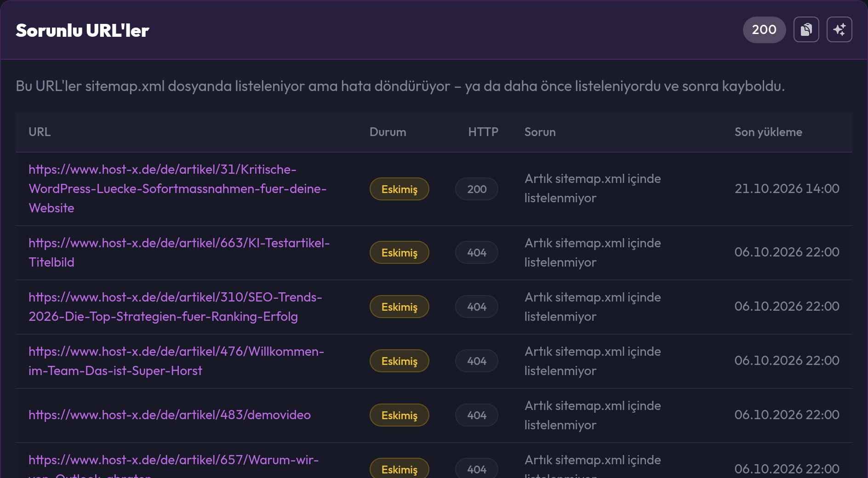
Task: Click the date in demovideo row
Action: pyautogui.click(x=787, y=415)
